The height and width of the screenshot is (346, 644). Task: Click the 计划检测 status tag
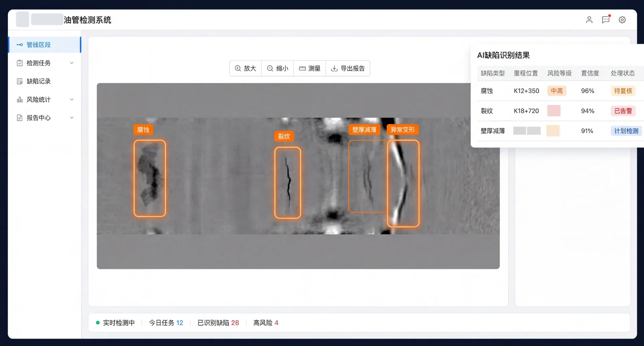[626, 131]
